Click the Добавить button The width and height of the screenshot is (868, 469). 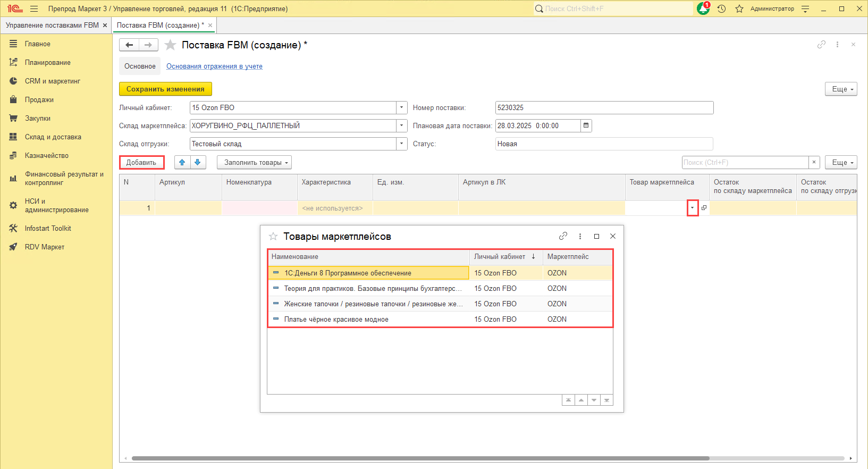click(x=141, y=163)
